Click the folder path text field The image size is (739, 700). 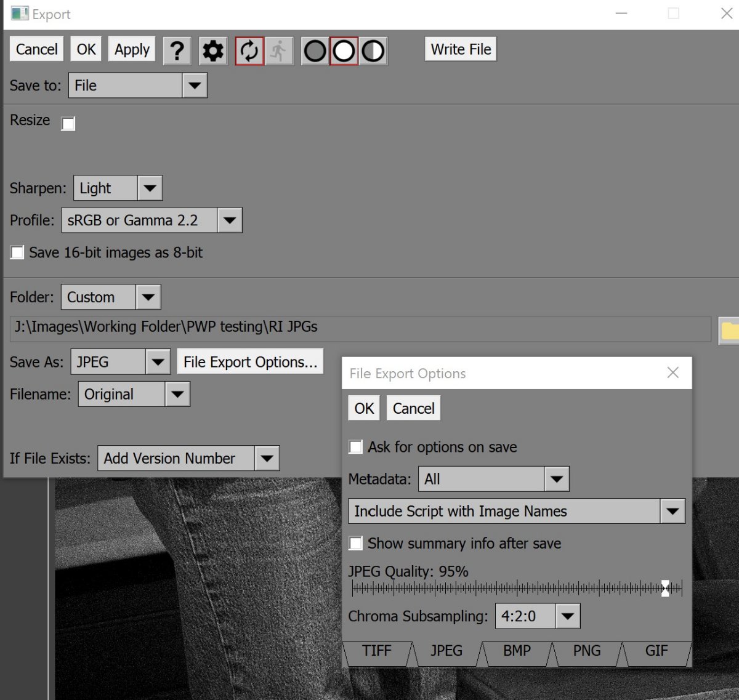click(x=360, y=328)
